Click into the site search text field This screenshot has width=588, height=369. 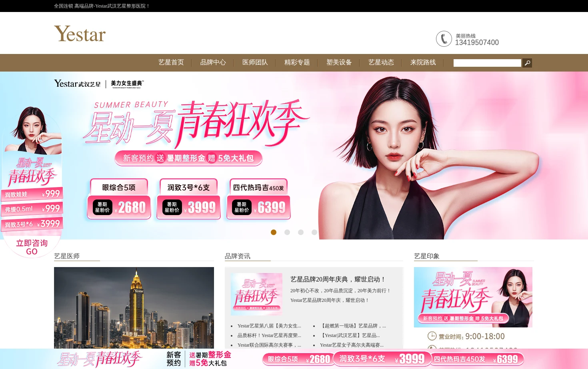[487, 63]
